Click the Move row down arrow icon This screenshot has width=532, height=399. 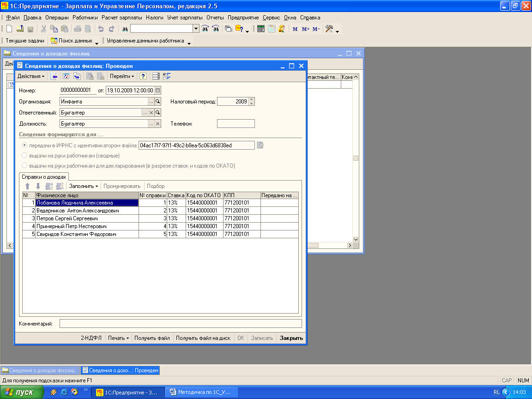tap(38, 186)
